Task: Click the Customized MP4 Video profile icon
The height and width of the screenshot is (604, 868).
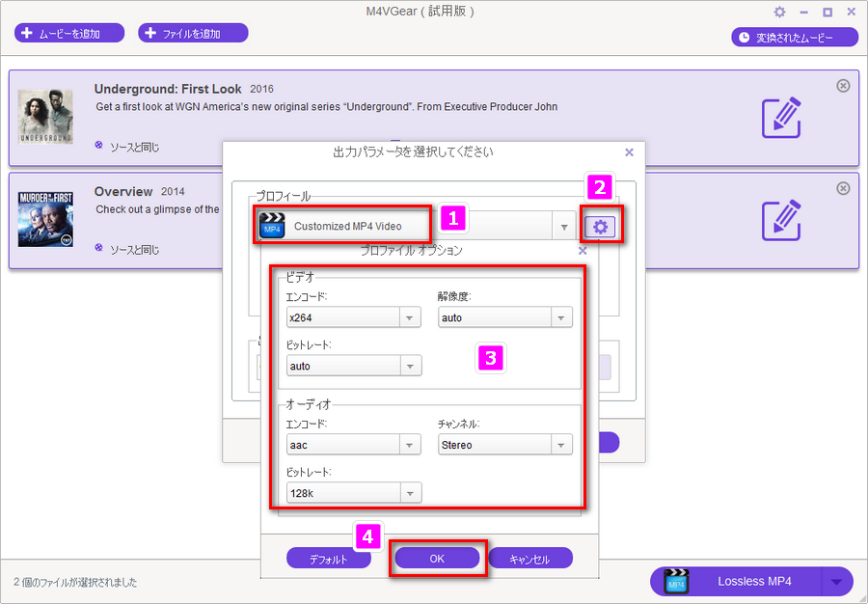Action: coord(272,227)
